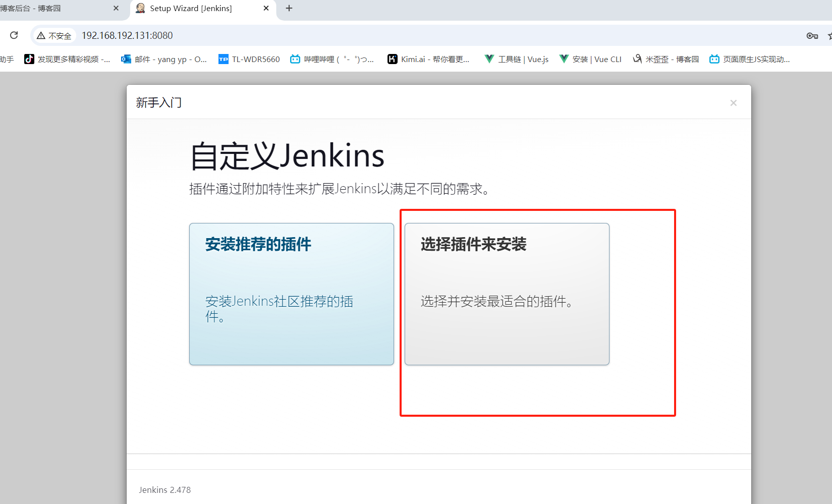Select the Setup Wizard [Jenkins] tab
The image size is (832, 504).
coord(203,9)
